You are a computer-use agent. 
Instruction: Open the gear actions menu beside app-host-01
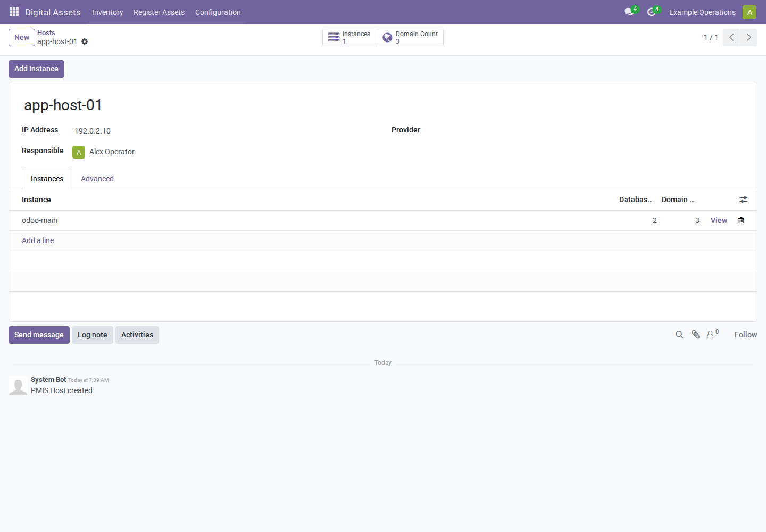coord(85,41)
